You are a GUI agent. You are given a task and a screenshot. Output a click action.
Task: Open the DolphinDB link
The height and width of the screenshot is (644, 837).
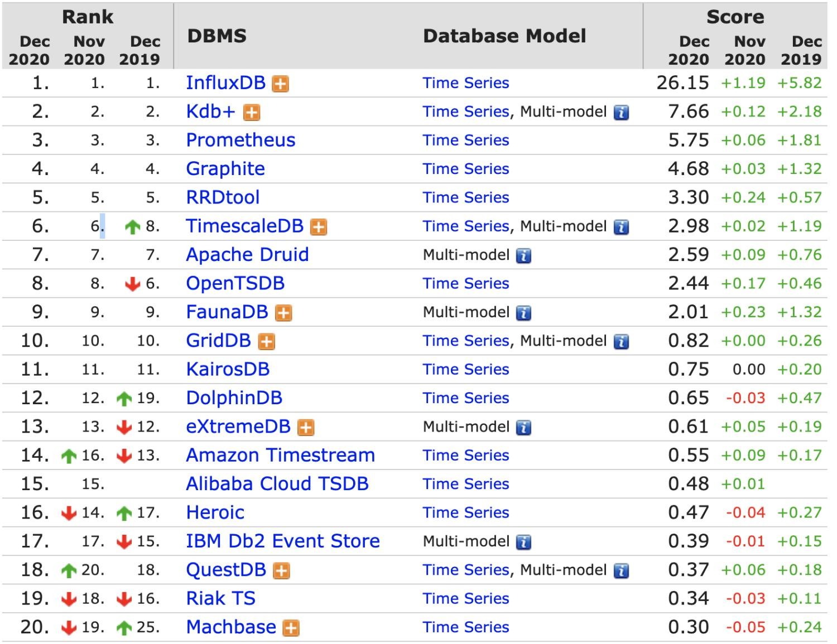(x=234, y=398)
